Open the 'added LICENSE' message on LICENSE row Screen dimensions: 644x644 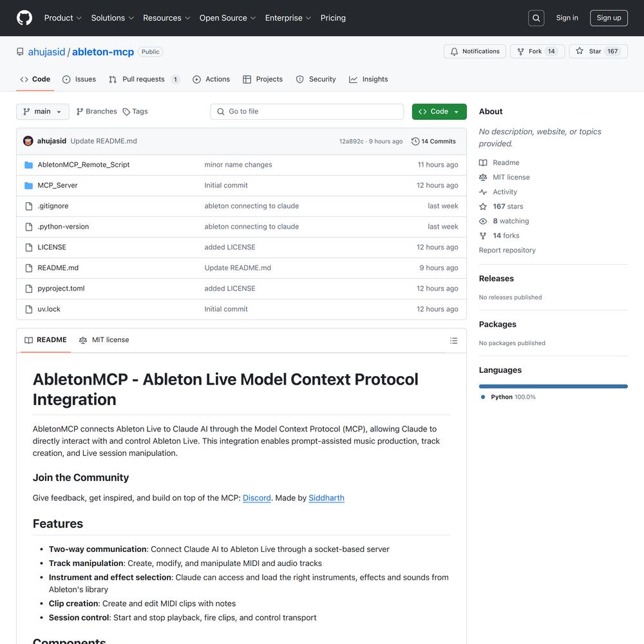pyautogui.click(x=230, y=247)
